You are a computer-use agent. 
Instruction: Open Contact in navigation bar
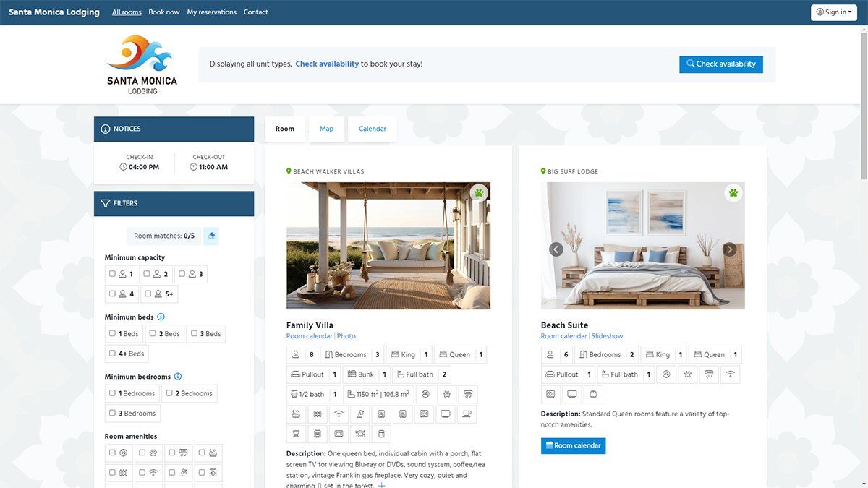click(x=256, y=12)
